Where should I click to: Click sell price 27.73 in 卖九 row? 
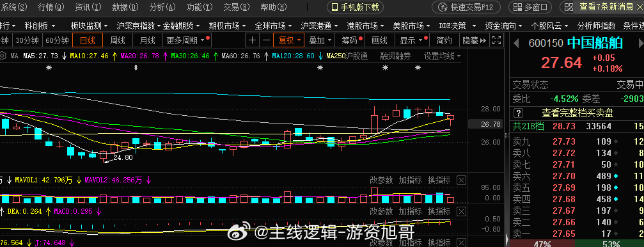point(564,142)
